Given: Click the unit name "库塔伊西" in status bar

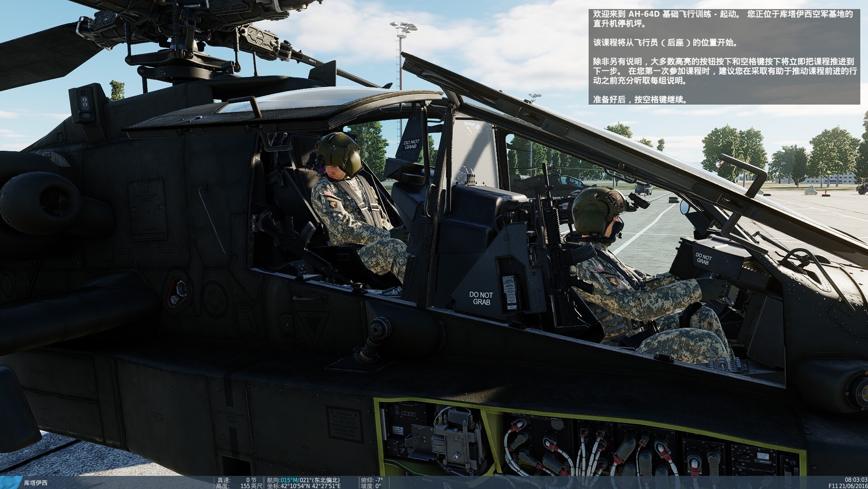Looking at the screenshot, I should pos(35,483).
